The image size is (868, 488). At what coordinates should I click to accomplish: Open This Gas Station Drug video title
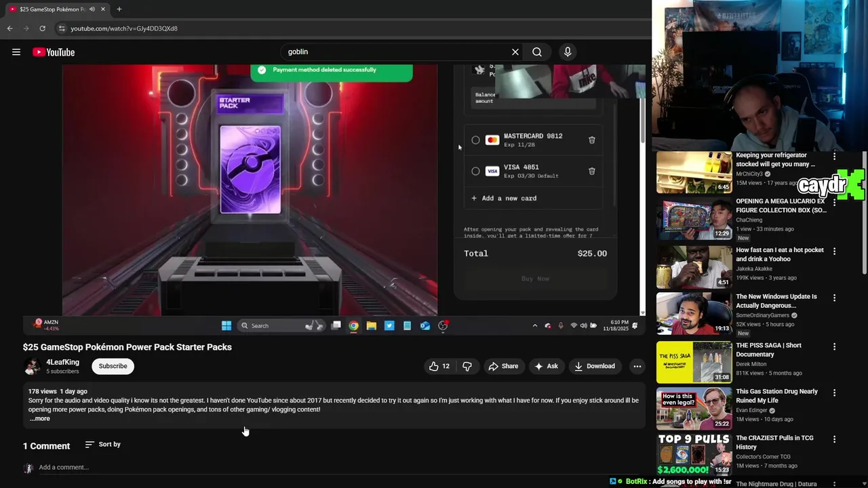point(776,396)
